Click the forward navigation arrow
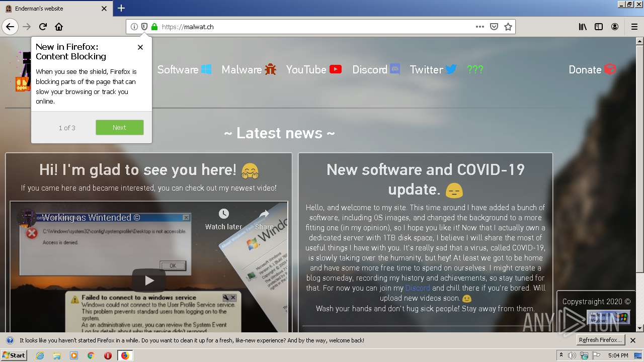The image size is (644, 362). click(x=27, y=27)
